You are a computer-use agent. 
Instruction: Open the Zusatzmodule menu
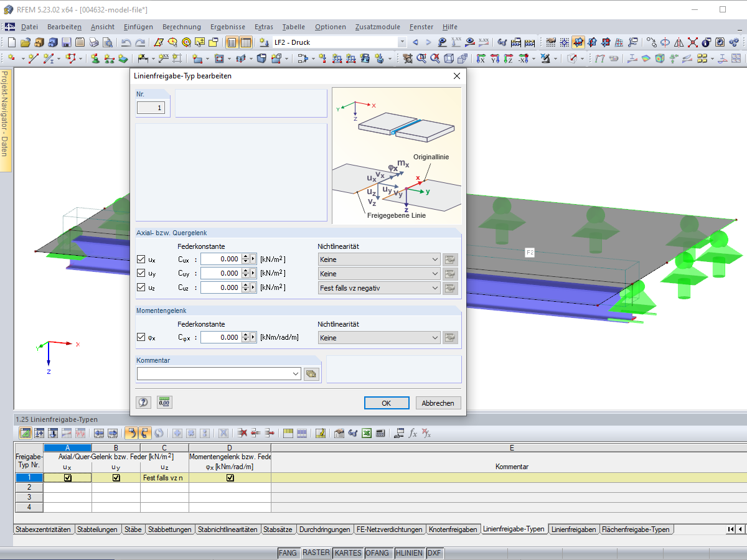pos(378,27)
